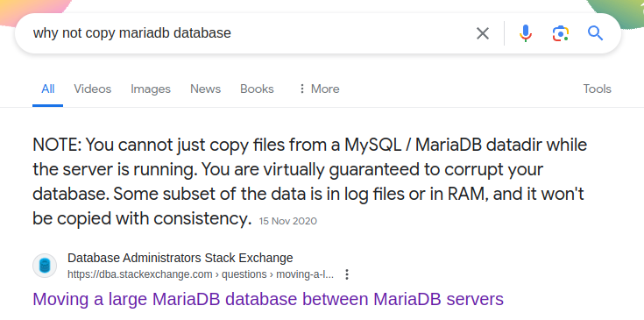Open Google Lens image search icon
644x320 pixels.
point(560,33)
